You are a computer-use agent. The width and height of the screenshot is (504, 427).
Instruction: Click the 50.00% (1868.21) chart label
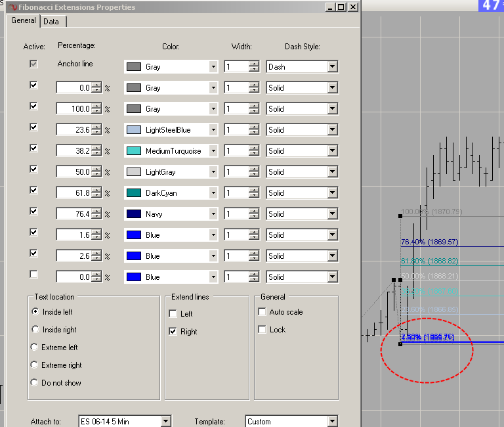pos(430,276)
